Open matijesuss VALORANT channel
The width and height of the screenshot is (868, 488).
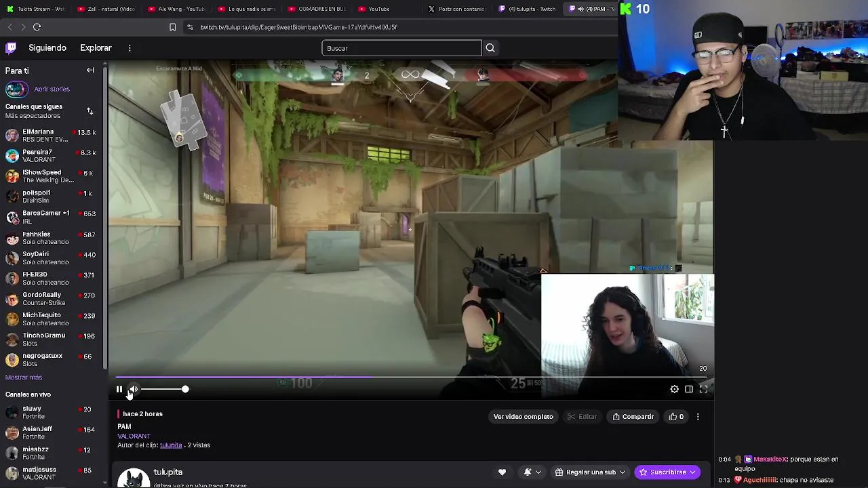(x=52, y=473)
